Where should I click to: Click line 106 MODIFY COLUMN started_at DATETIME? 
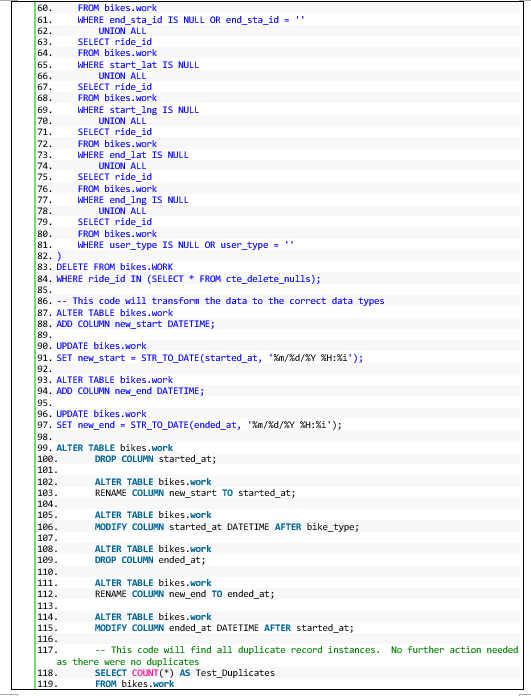coord(227,527)
